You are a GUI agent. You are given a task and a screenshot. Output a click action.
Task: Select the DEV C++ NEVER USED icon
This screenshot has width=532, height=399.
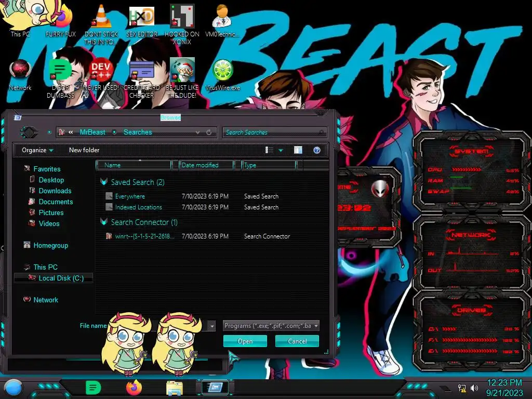[x=101, y=75]
